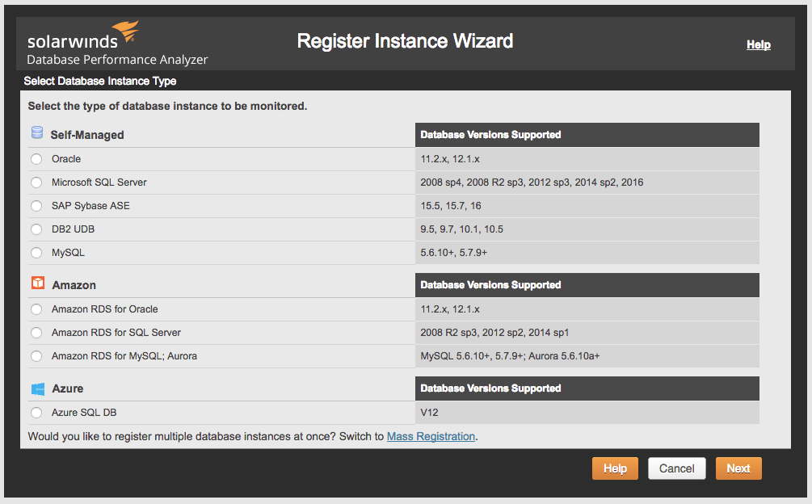Screen dimensions: 812x504
Task: Pick Amazon RDS for MySQL; Aurora radio
Action: pos(36,356)
